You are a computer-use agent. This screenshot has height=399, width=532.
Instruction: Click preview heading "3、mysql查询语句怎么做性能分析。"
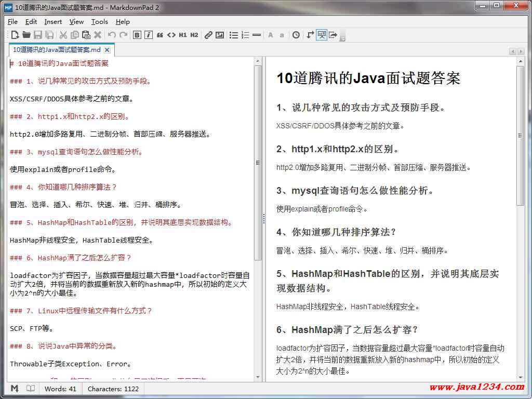355,191
